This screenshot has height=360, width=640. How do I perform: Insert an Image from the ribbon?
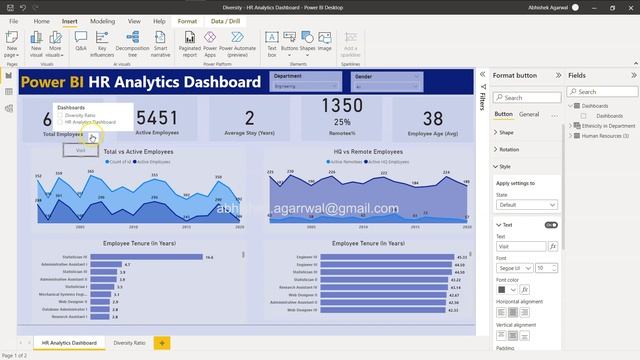324,41
